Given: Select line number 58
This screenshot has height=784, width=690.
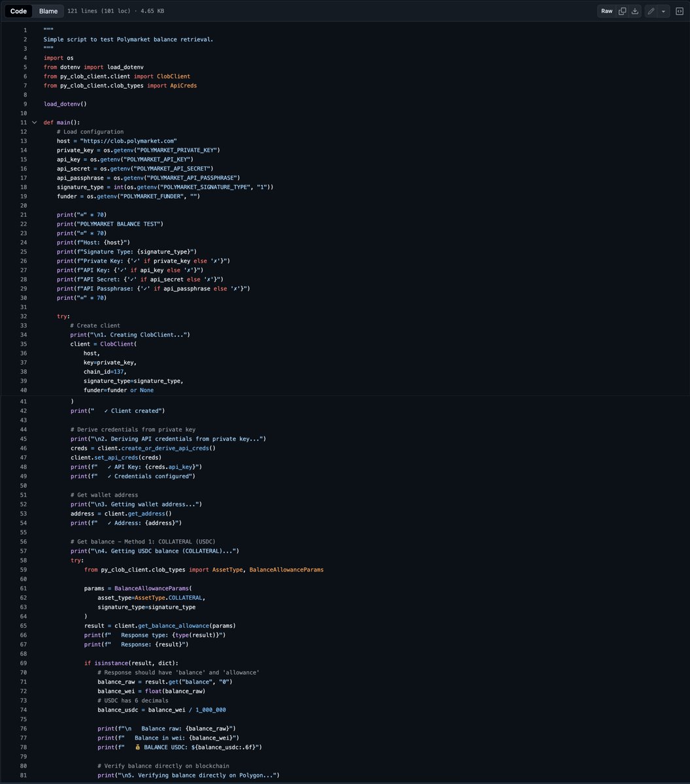Looking at the screenshot, I should (x=24, y=561).
